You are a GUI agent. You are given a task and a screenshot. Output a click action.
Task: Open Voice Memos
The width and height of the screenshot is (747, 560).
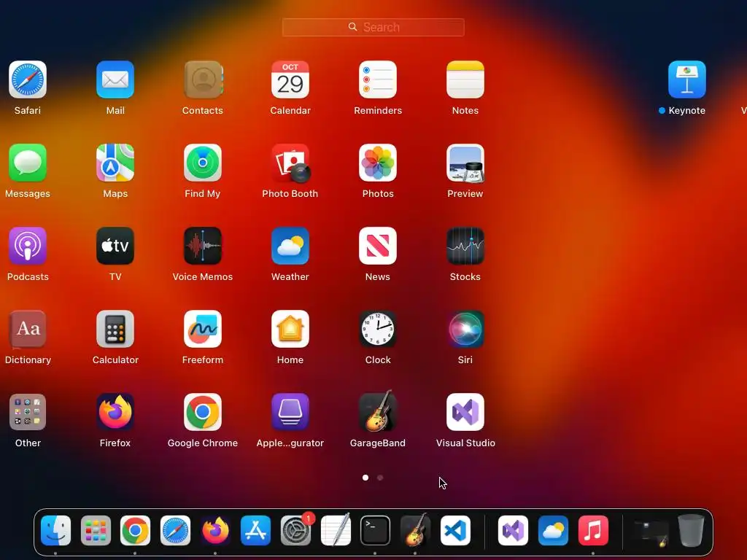click(x=203, y=246)
